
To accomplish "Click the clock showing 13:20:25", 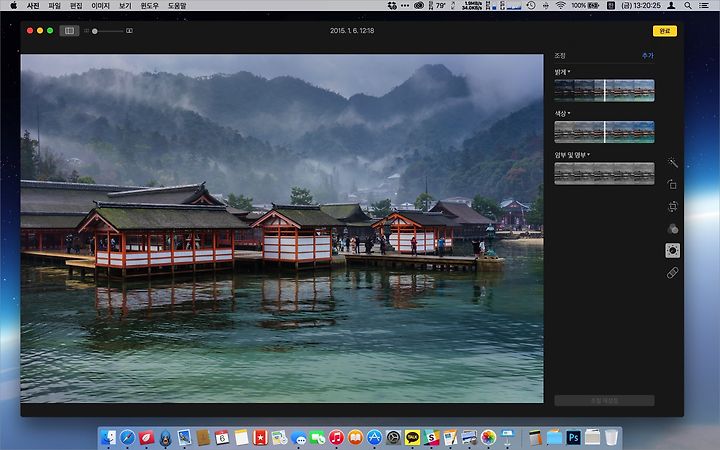I will pos(641,6).
